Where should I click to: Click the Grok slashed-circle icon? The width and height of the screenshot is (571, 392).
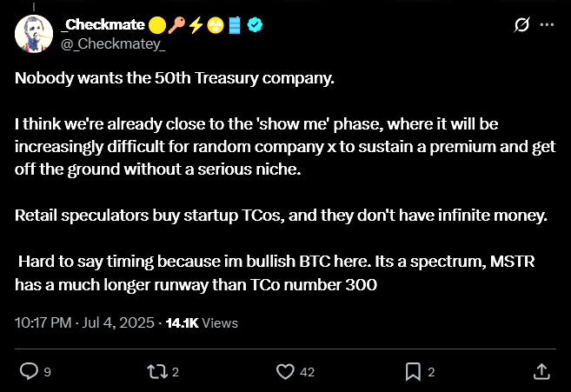(521, 25)
